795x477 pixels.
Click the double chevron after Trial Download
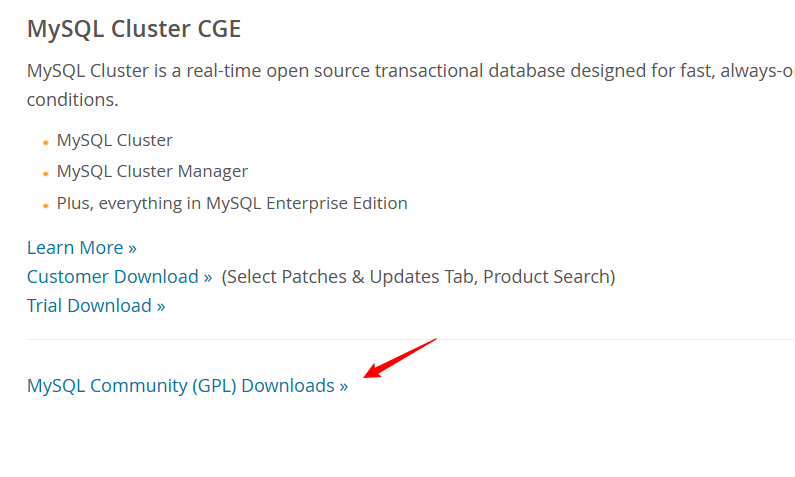click(x=161, y=307)
